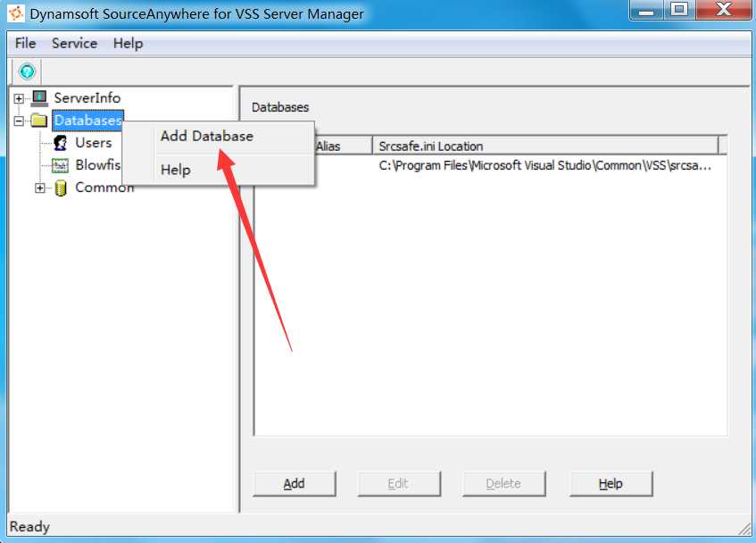The image size is (756, 543).
Task: Open the Service menu
Action: [x=74, y=44]
